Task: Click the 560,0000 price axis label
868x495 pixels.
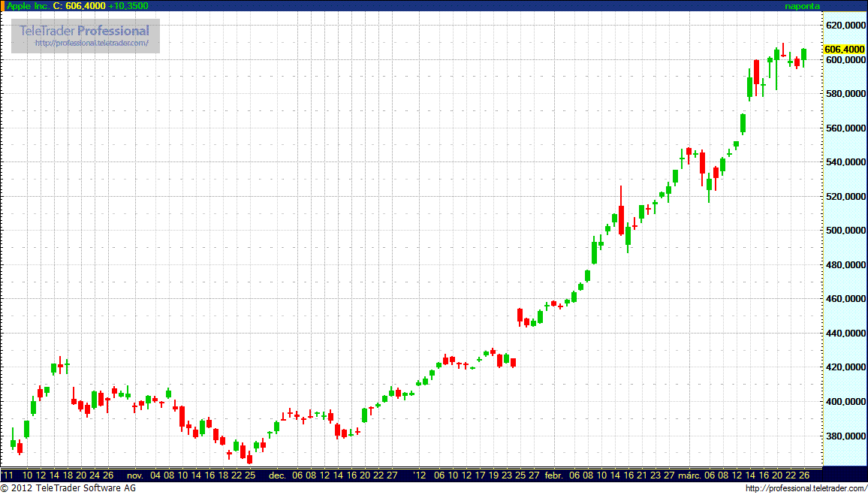Action: (x=845, y=128)
